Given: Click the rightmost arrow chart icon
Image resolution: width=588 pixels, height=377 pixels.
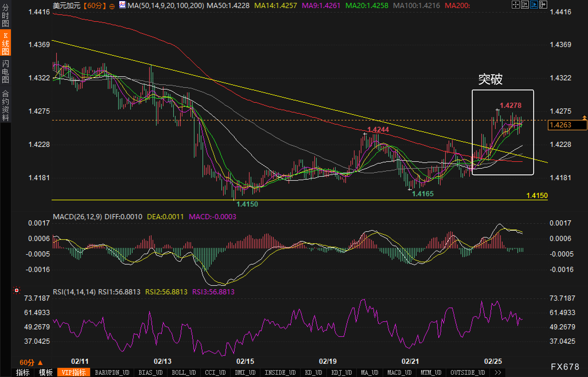Looking at the screenshot, I should 543,5.
